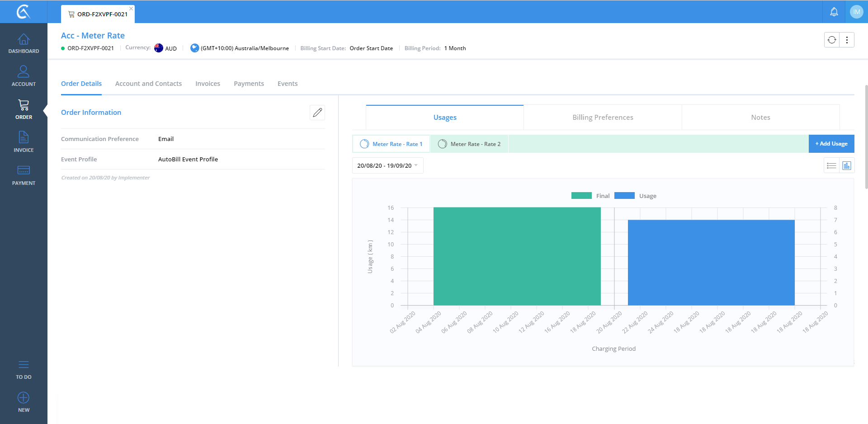The height and width of the screenshot is (424, 868).
Task: Switch usages to bar chart view
Action: click(847, 166)
